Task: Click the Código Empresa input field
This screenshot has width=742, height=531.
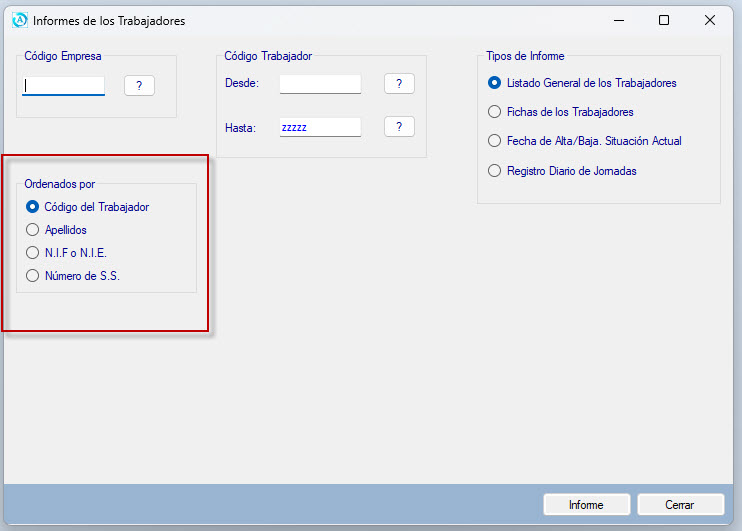Action: point(64,86)
